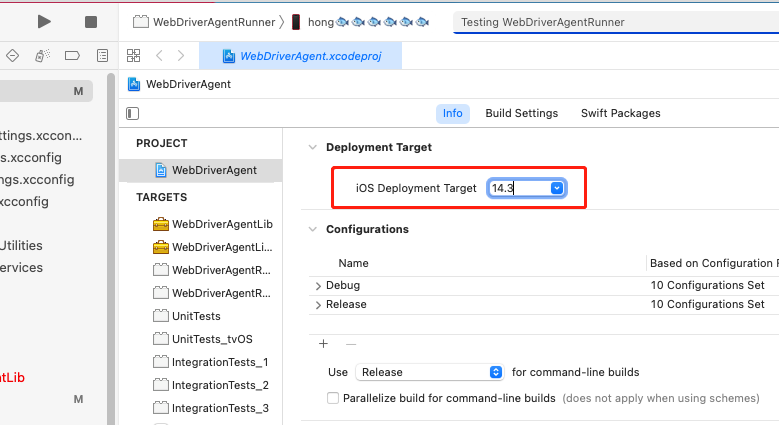Select the IntegrationTests_3 target

(211, 408)
